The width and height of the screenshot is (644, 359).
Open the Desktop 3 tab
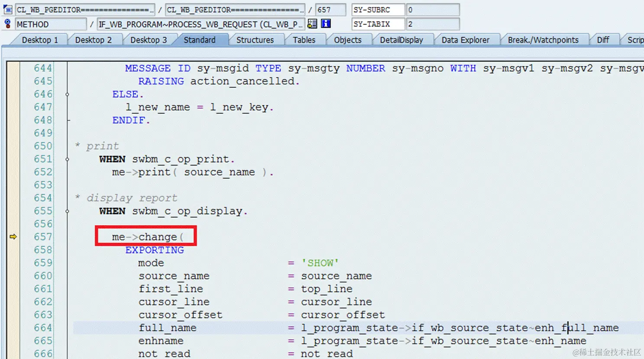149,40
